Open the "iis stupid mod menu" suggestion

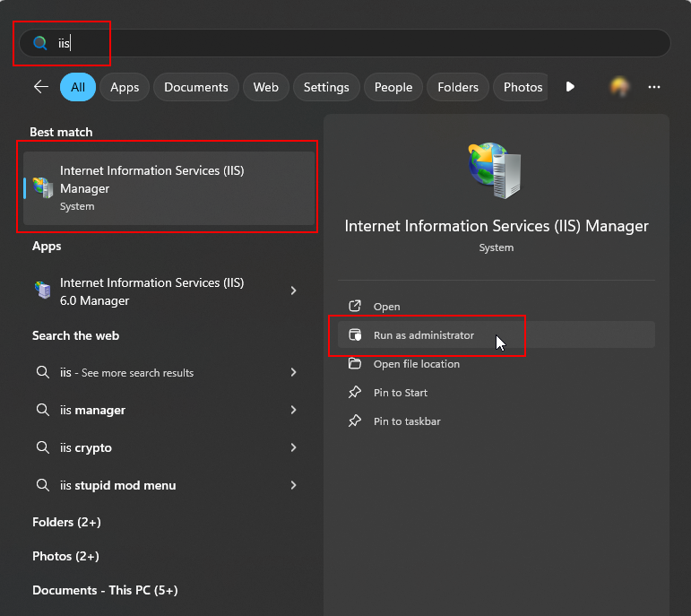[167, 485]
